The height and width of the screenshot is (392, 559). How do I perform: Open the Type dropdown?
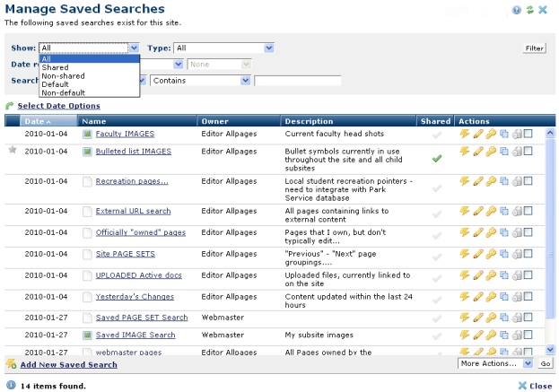point(224,48)
